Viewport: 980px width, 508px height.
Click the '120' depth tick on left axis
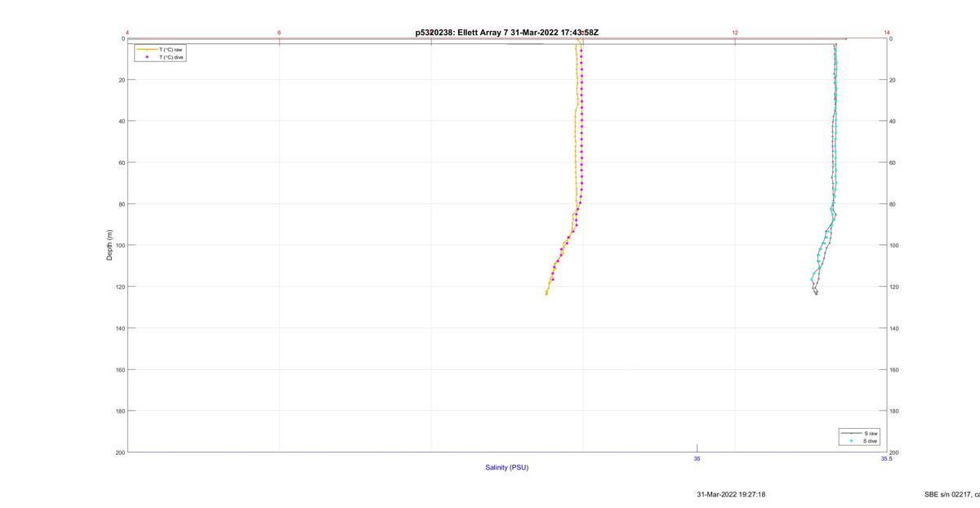[x=120, y=287]
